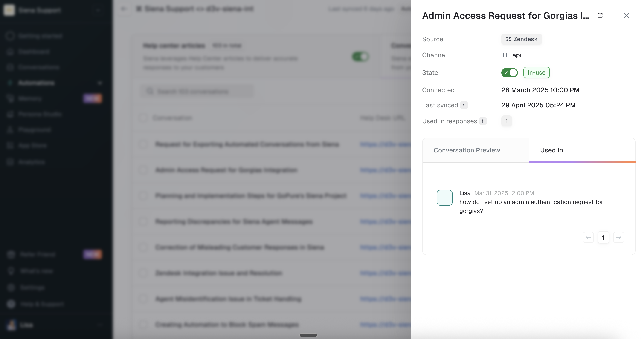Open Reporting Discrepancies for Siena Agent Messages conversation
The image size is (644, 339).
(234, 221)
